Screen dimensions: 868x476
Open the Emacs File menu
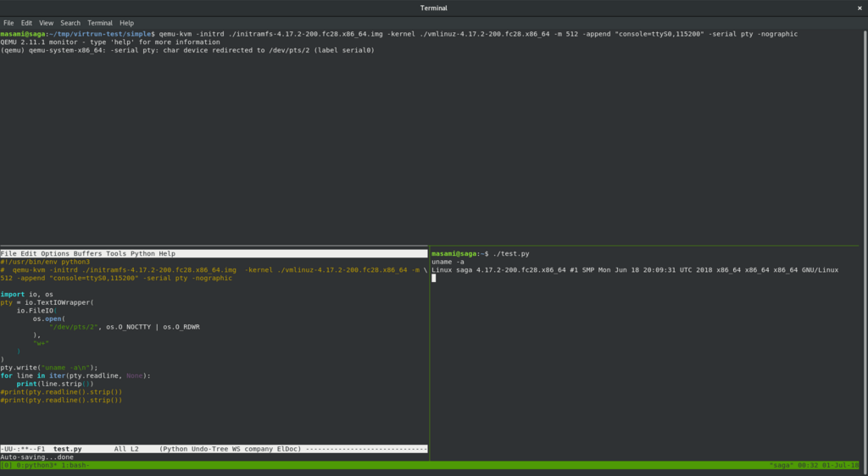pyautogui.click(x=8, y=253)
